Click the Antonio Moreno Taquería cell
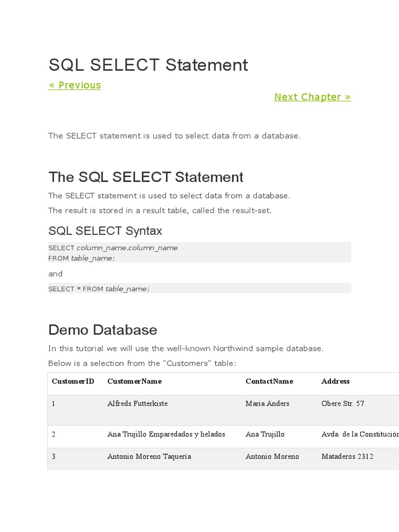Screen dimensions: 399x532 click(x=149, y=457)
